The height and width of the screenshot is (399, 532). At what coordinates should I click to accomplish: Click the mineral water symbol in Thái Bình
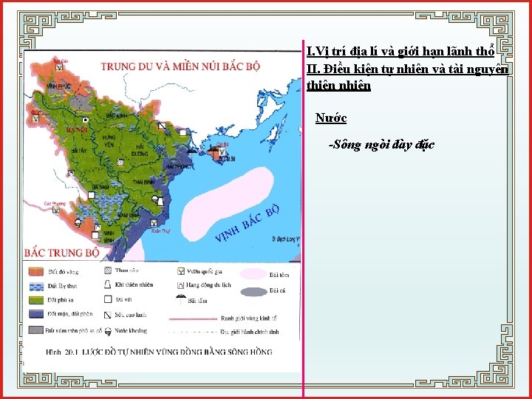tap(154, 199)
